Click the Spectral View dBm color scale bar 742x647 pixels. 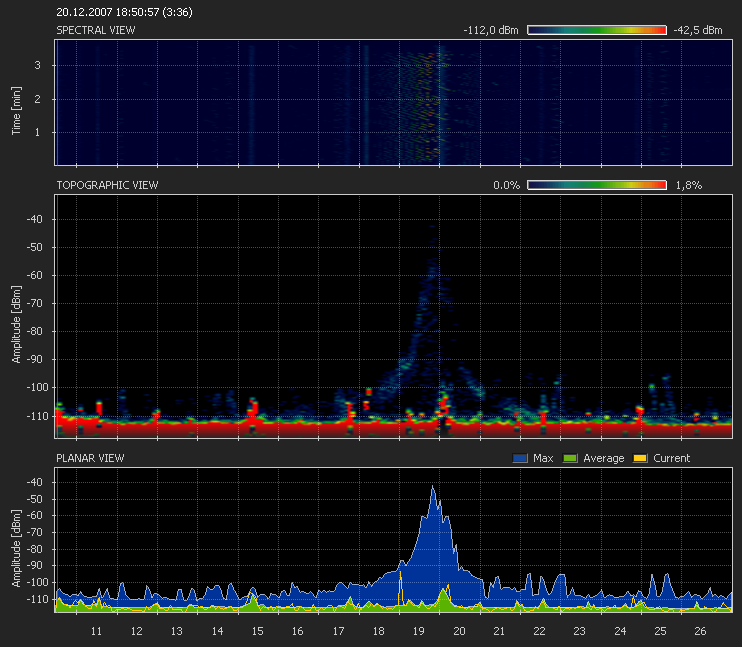(x=597, y=30)
